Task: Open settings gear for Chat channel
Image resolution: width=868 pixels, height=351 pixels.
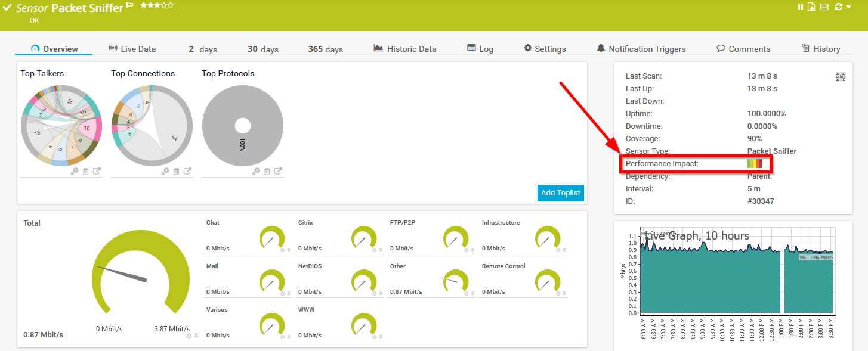Action: (283, 250)
